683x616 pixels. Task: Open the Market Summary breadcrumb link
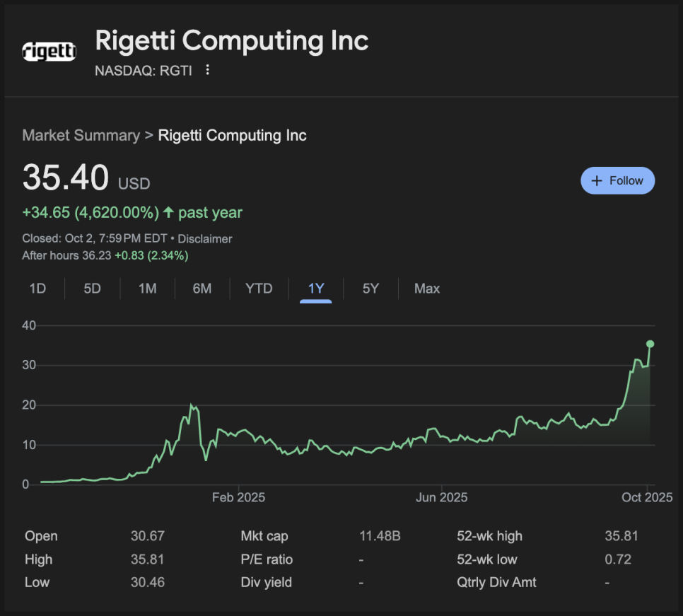[81, 135]
